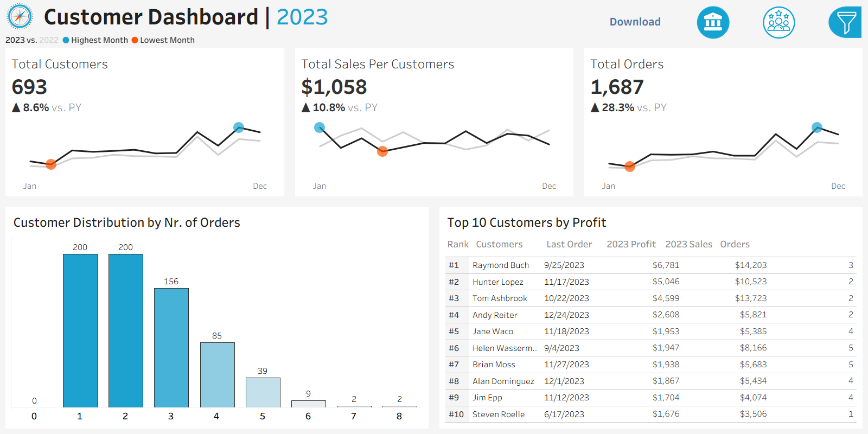Click Steven Roelle in rank 10
Screen dimensions: 868x434
click(498, 414)
